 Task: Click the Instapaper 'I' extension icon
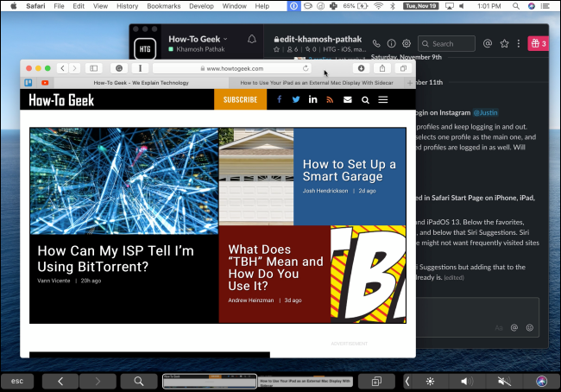click(x=140, y=68)
